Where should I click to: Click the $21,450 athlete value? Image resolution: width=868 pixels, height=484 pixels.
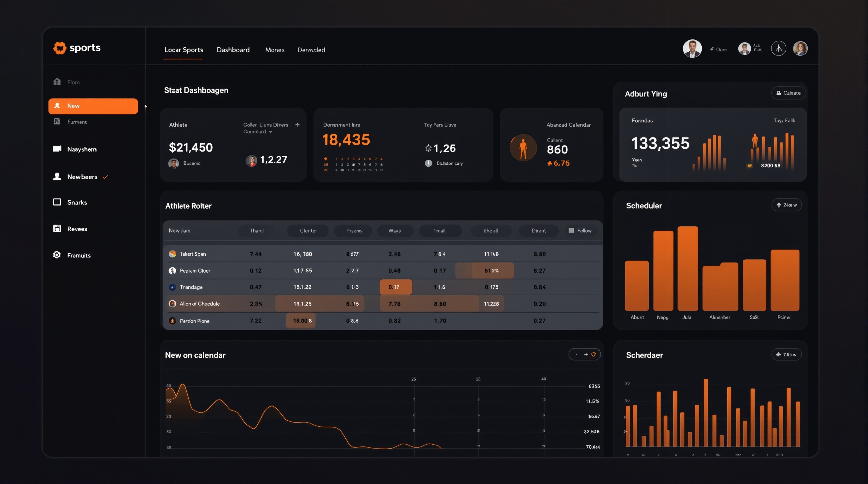[191, 147]
